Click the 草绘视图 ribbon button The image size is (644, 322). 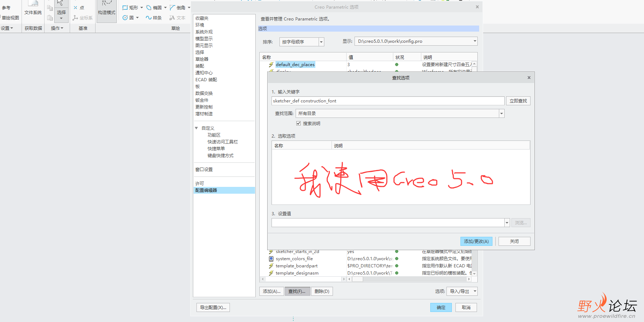[x=10, y=18]
